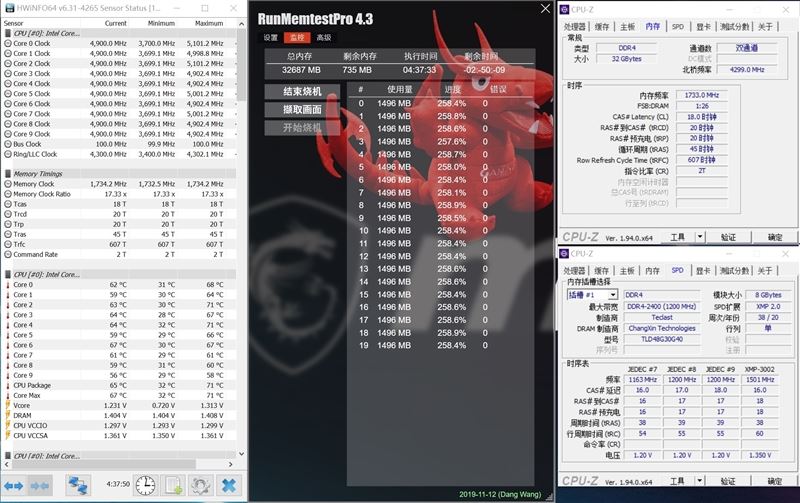Open tools dropdown arrow in lower CPU-Z
This screenshot has width=800, height=503.
point(700,481)
